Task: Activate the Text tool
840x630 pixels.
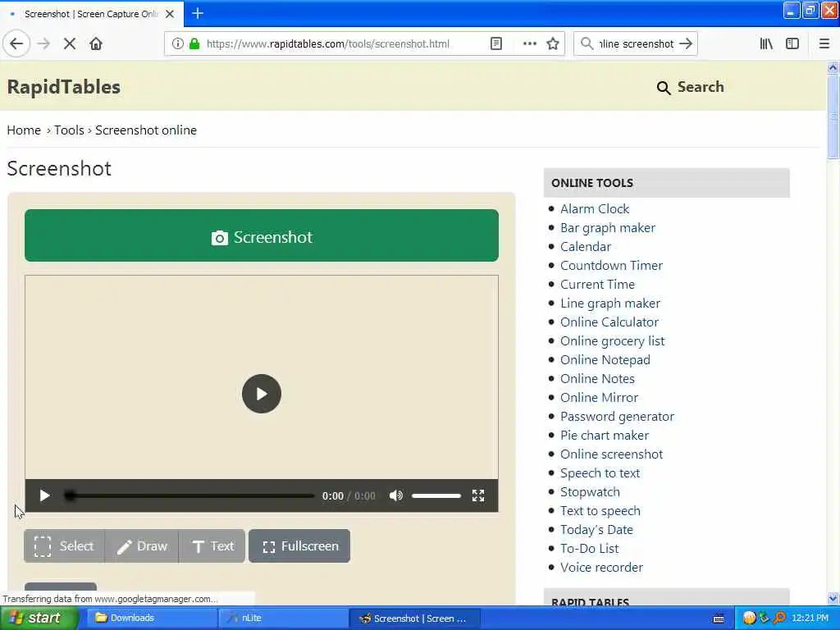Action: (212, 546)
